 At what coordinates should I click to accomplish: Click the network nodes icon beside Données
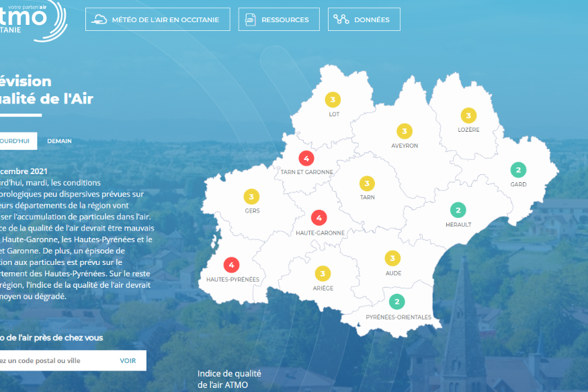(x=341, y=19)
